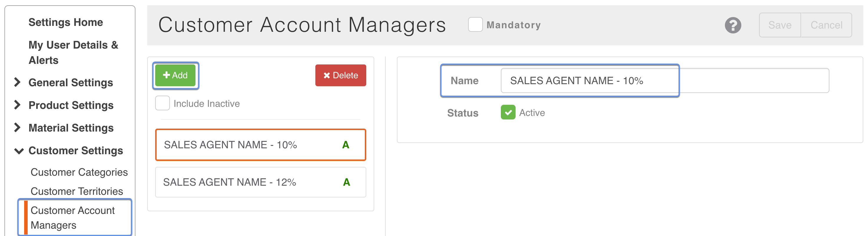Open the help question mark icon
Screen dimensions: 868x236
pyautogui.click(x=733, y=25)
